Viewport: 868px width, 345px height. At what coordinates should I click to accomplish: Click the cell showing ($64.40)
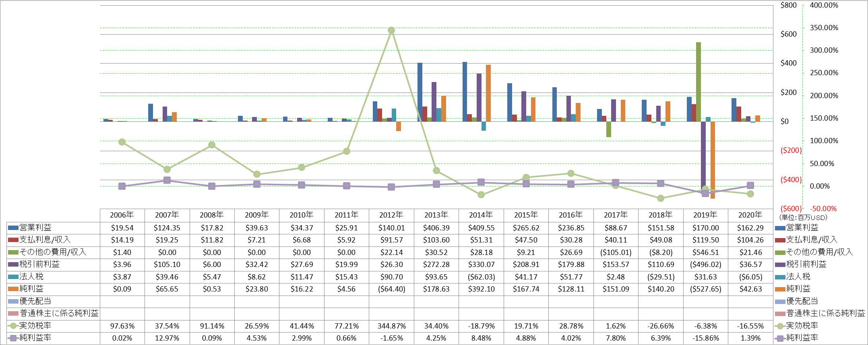click(x=391, y=289)
